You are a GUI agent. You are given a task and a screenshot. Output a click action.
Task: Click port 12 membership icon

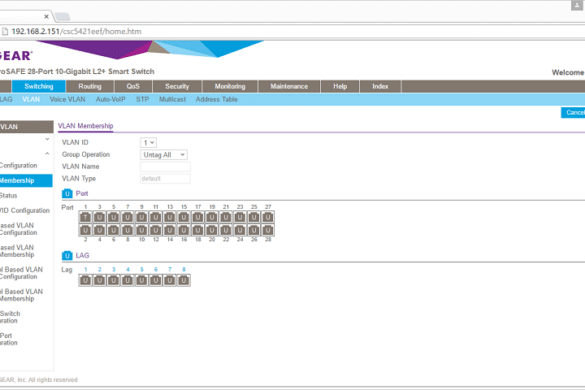(156, 230)
